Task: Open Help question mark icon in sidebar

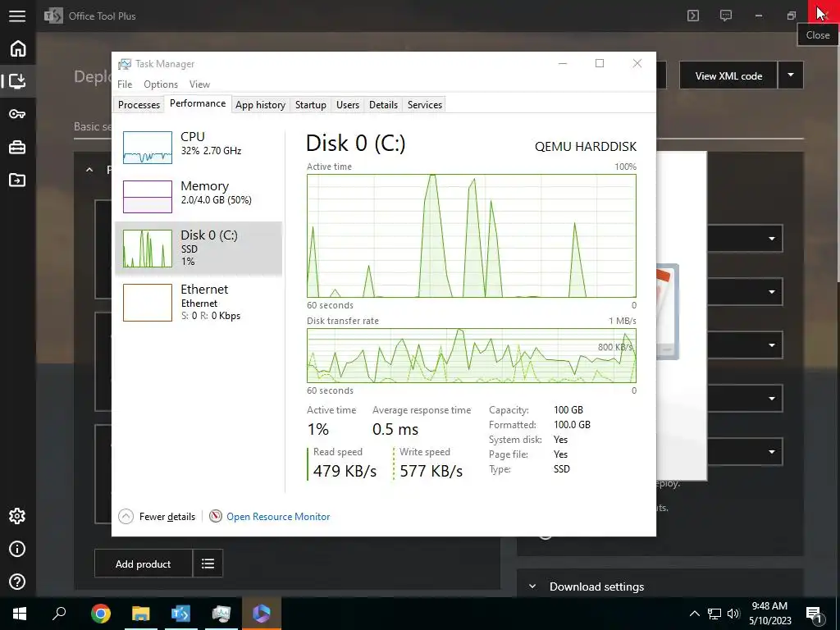Action: [17, 582]
